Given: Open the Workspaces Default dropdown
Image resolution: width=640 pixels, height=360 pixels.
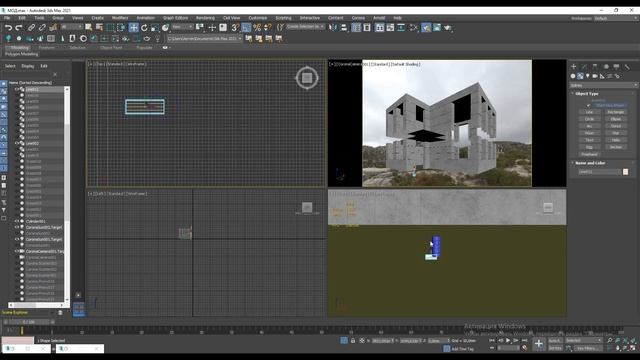Looking at the screenshot, I should [616, 18].
